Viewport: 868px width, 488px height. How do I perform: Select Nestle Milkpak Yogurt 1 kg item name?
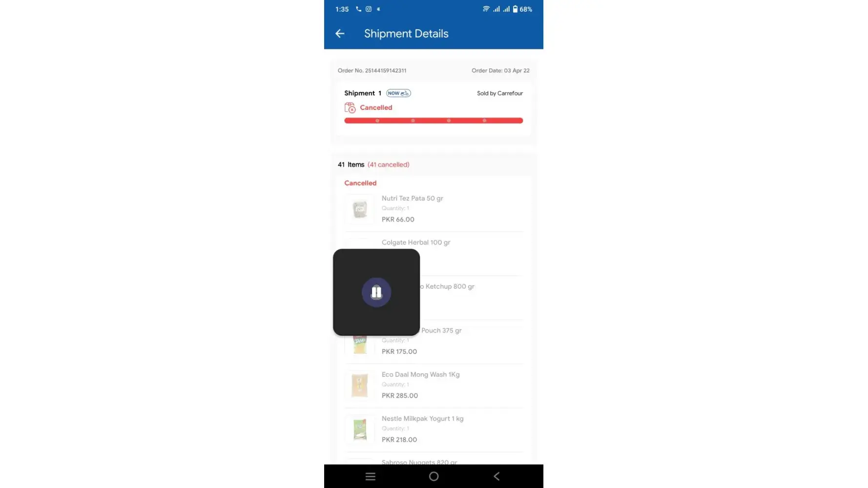[x=423, y=419]
